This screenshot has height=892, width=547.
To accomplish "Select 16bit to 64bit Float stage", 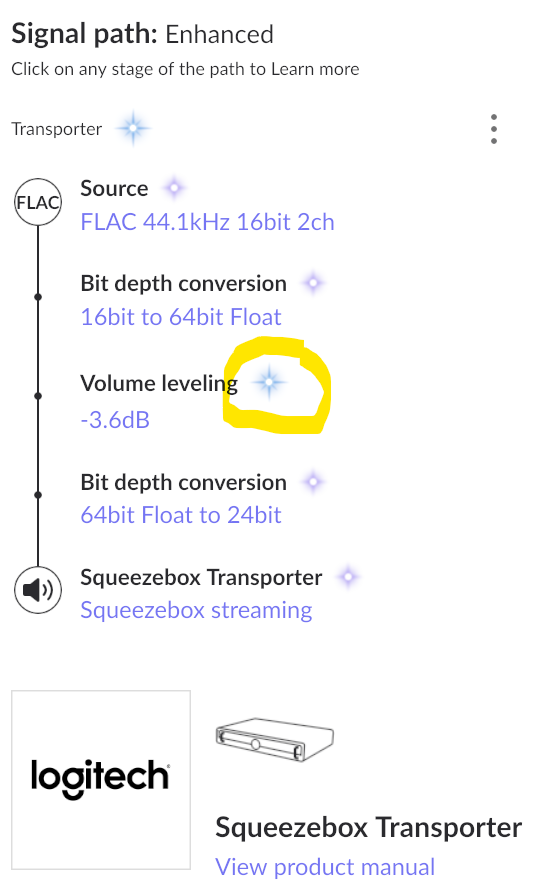I will click(x=181, y=317).
